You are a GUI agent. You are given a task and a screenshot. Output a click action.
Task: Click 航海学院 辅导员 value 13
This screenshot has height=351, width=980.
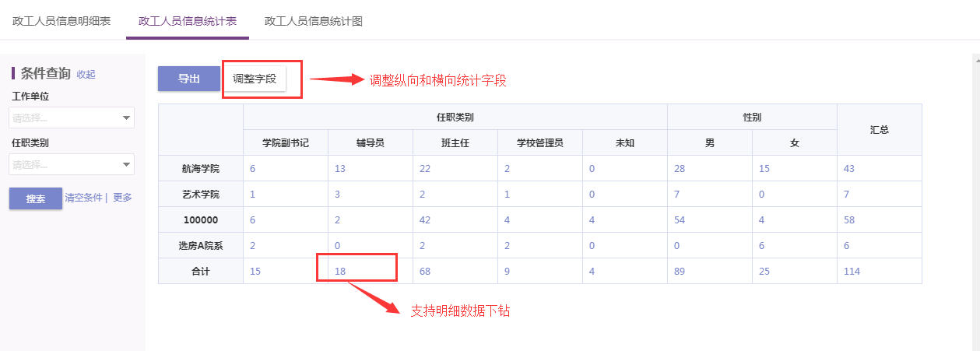(340, 169)
